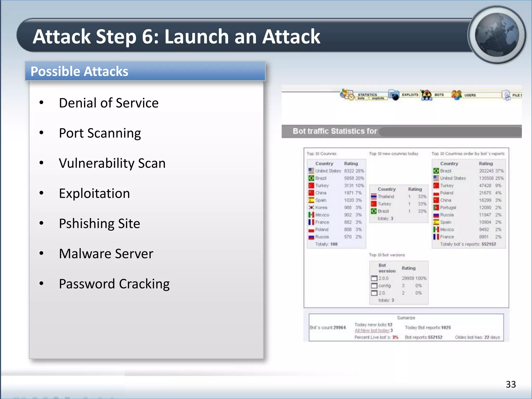This screenshot has height=399, width=532.
Task: Select the 'Denial of Service' bullet
Action: coord(109,103)
